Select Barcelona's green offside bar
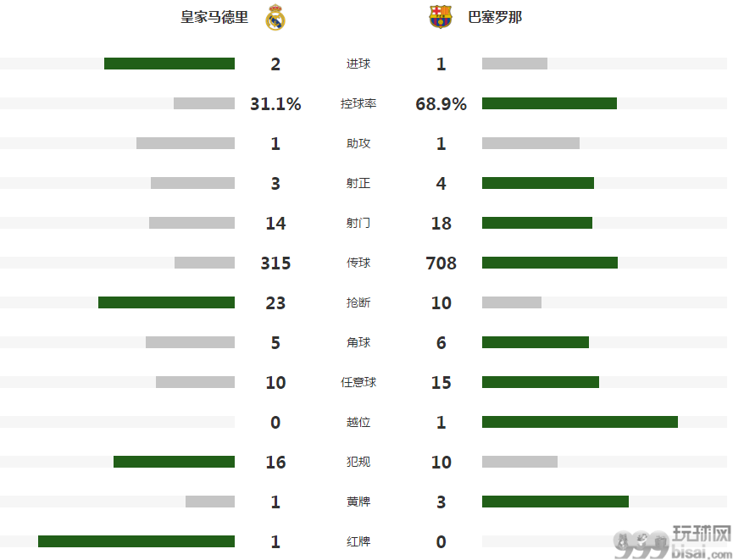Viewport: 733px width, 560px height. (x=580, y=422)
